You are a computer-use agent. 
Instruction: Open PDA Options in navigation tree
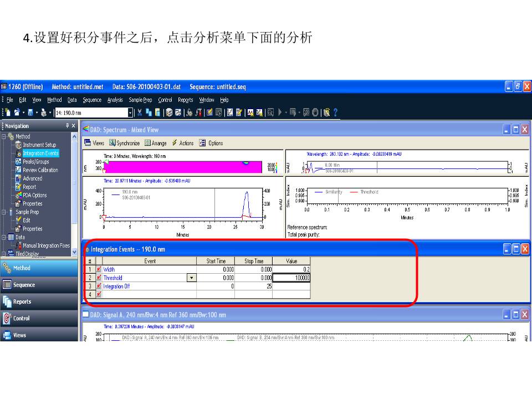[34, 195]
